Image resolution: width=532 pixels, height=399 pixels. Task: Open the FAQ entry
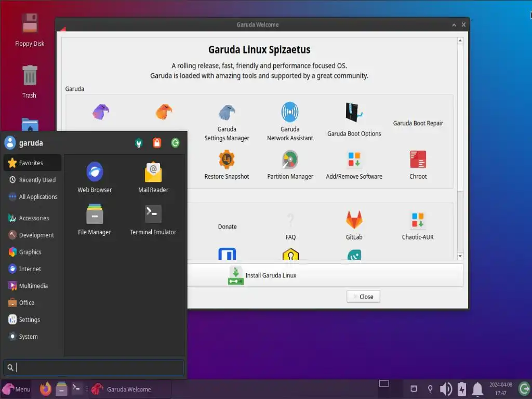(290, 227)
